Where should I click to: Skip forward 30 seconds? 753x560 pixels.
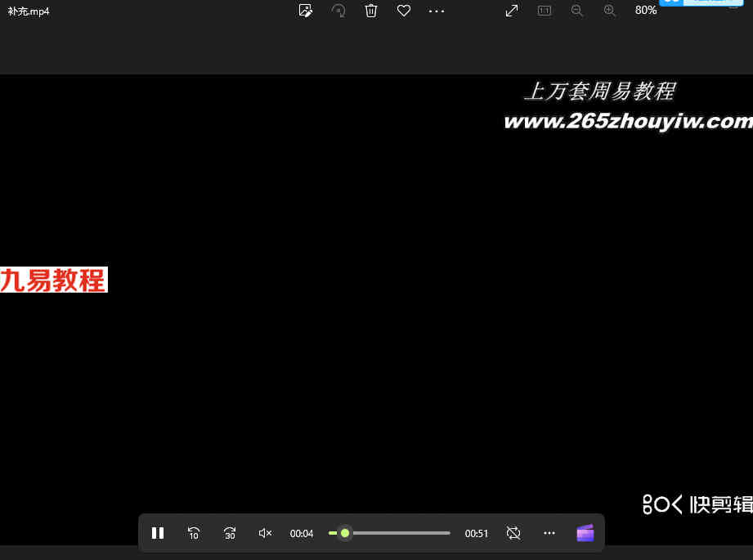[x=230, y=533]
